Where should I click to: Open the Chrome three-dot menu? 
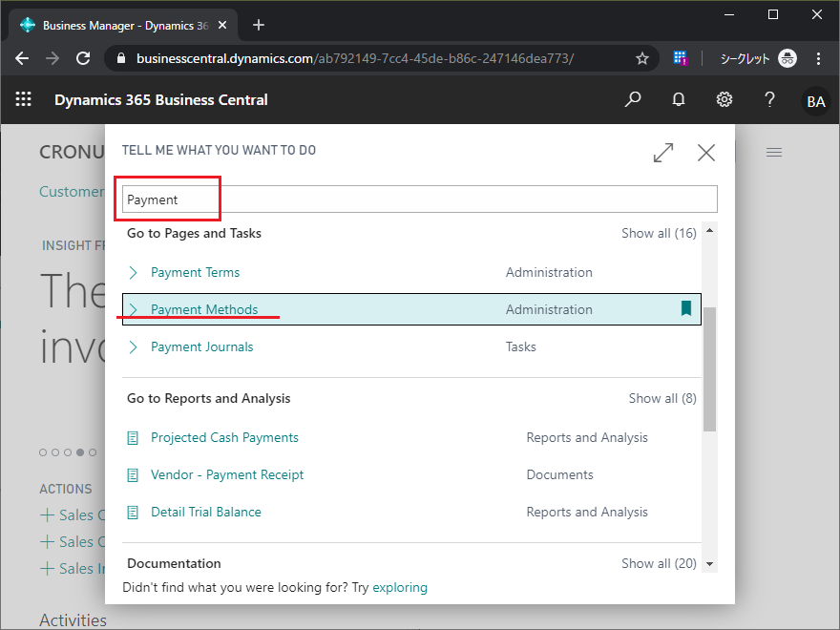[x=818, y=58]
